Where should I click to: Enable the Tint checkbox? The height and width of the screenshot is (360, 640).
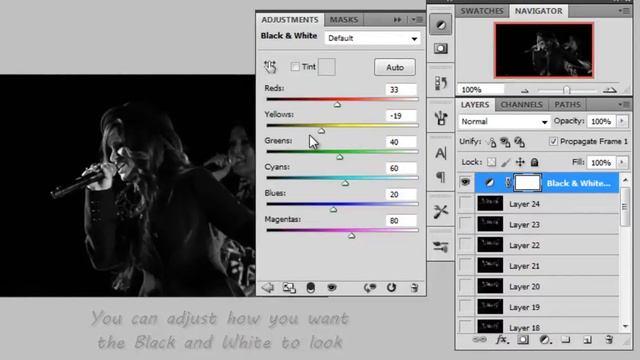pyautogui.click(x=295, y=67)
